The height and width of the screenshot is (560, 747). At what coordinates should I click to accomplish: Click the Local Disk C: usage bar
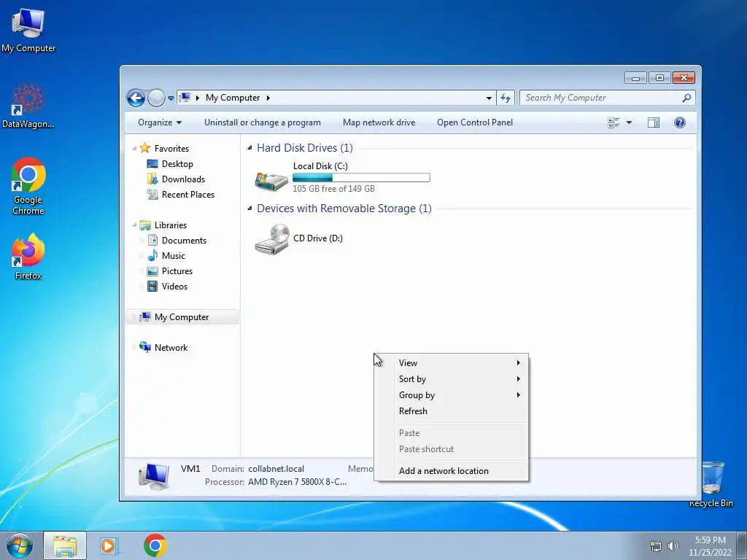coord(361,178)
